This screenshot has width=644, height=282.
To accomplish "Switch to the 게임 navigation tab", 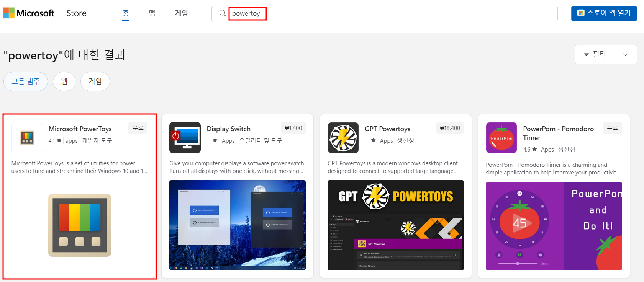I will click(x=182, y=13).
